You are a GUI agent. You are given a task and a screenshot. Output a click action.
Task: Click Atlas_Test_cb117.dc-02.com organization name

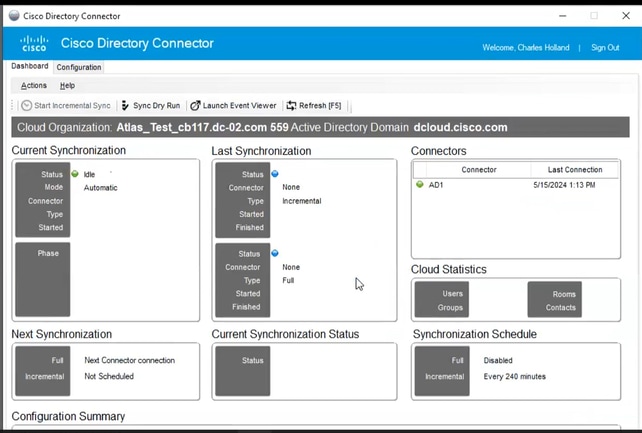click(192, 127)
